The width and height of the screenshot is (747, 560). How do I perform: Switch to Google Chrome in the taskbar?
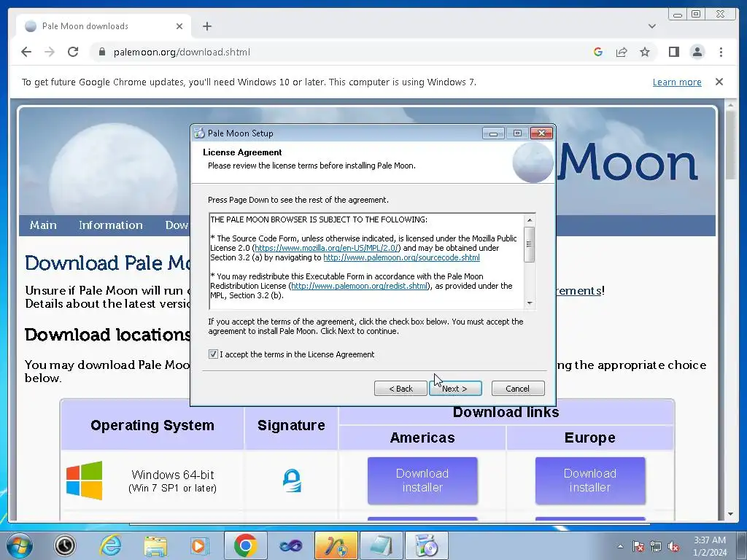point(245,545)
